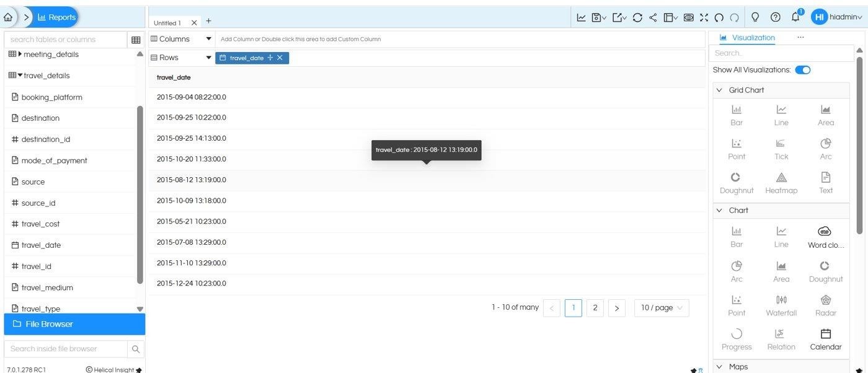
Task: Collapse the Chart section
Action: (719, 211)
